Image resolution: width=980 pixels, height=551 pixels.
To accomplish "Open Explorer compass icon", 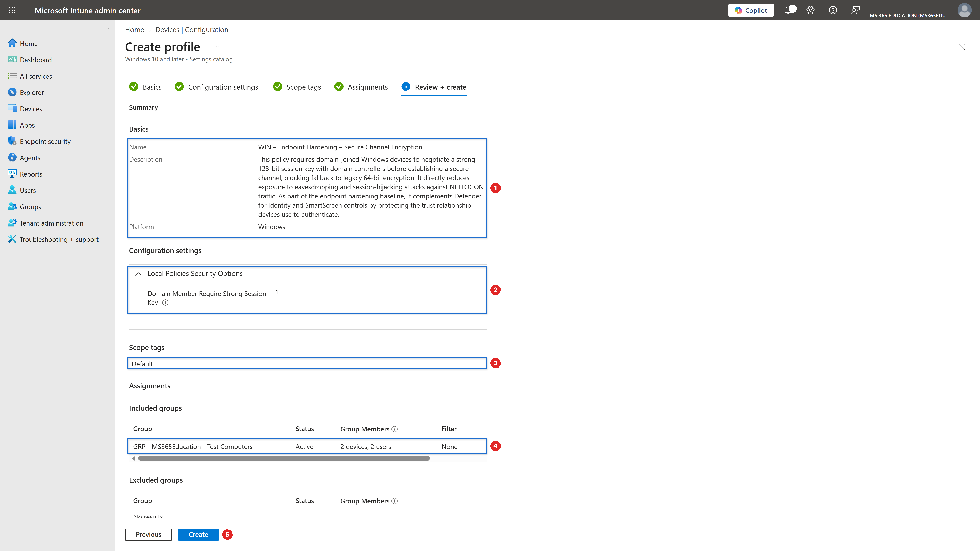I will 12,92.
